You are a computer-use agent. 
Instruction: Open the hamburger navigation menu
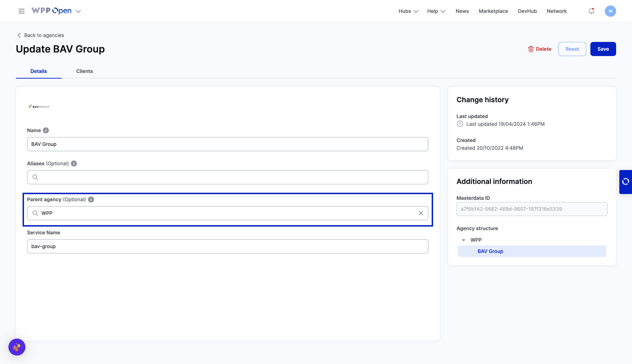(22, 11)
